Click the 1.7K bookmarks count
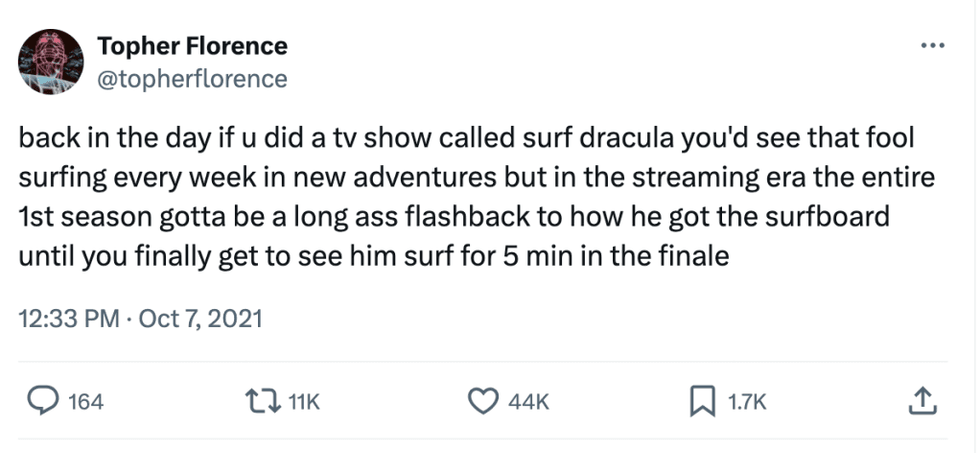 coord(747,403)
